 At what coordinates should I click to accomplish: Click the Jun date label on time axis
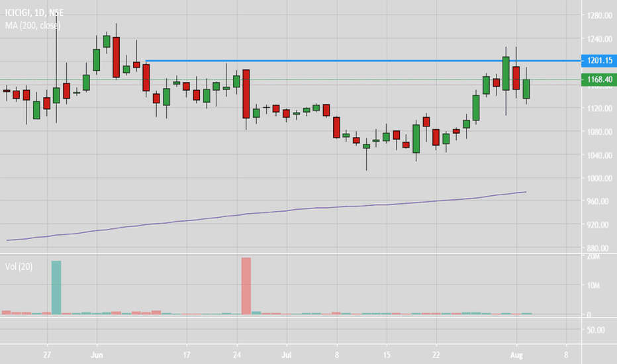tap(97, 355)
